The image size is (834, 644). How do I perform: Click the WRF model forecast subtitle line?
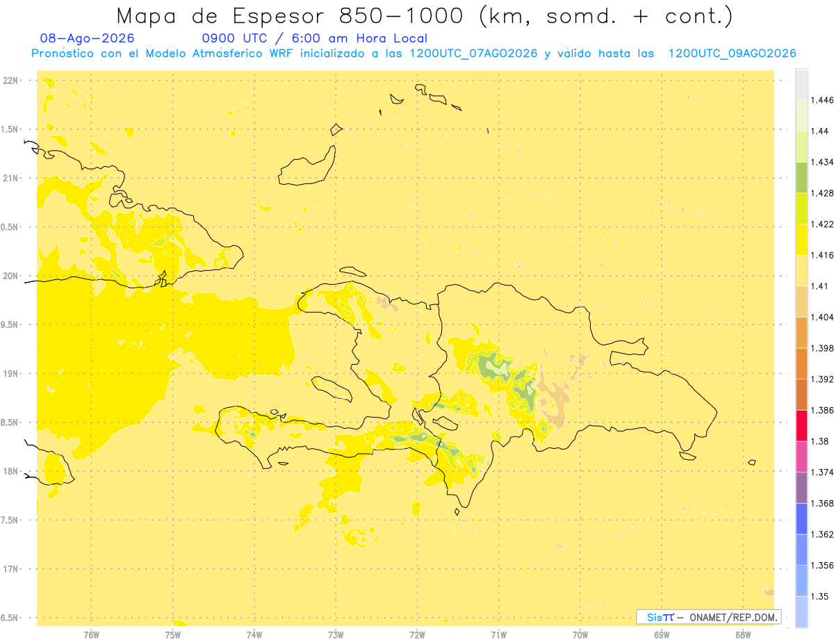[414, 53]
